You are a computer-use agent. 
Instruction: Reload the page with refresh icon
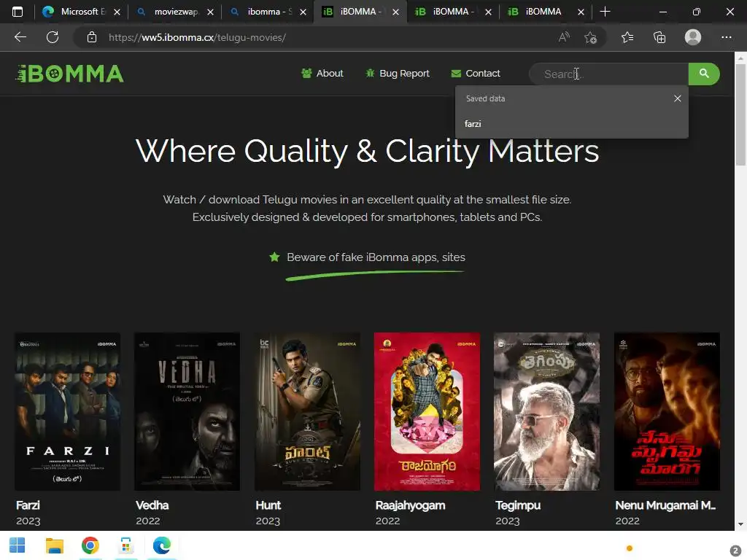[53, 37]
